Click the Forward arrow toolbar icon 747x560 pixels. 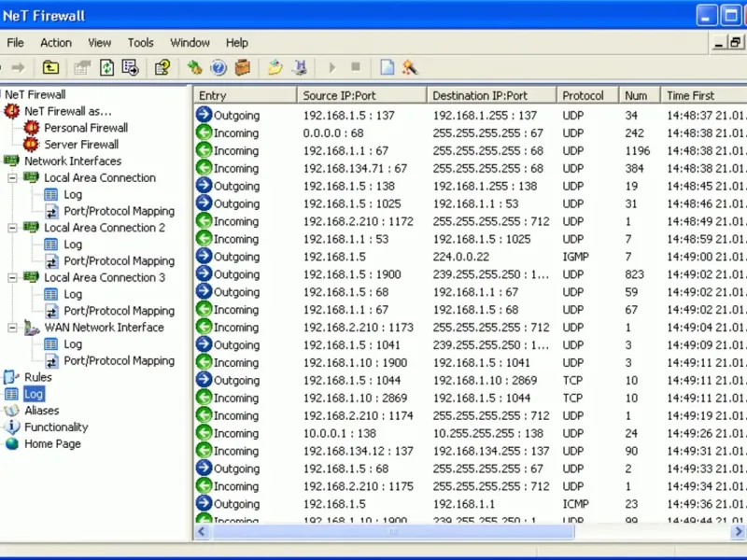coord(18,67)
